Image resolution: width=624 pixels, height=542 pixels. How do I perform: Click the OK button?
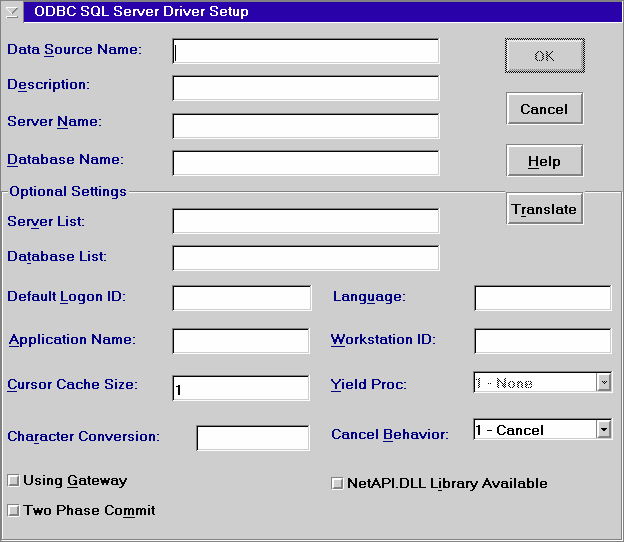tap(545, 56)
